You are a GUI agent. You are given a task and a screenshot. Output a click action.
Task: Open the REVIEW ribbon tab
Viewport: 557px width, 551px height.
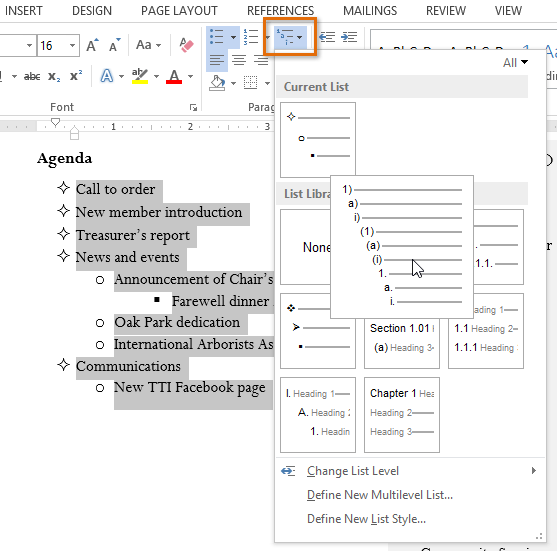pyautogui.click(x=446, y=11)
